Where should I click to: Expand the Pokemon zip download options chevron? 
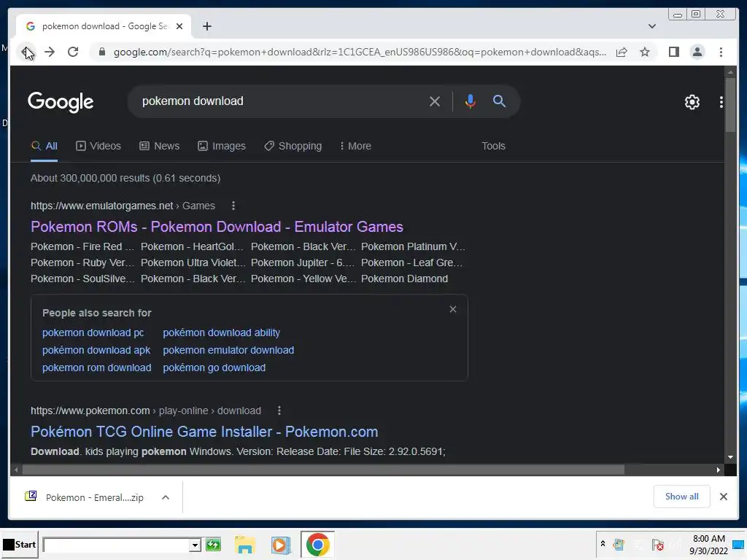(166, 497)
